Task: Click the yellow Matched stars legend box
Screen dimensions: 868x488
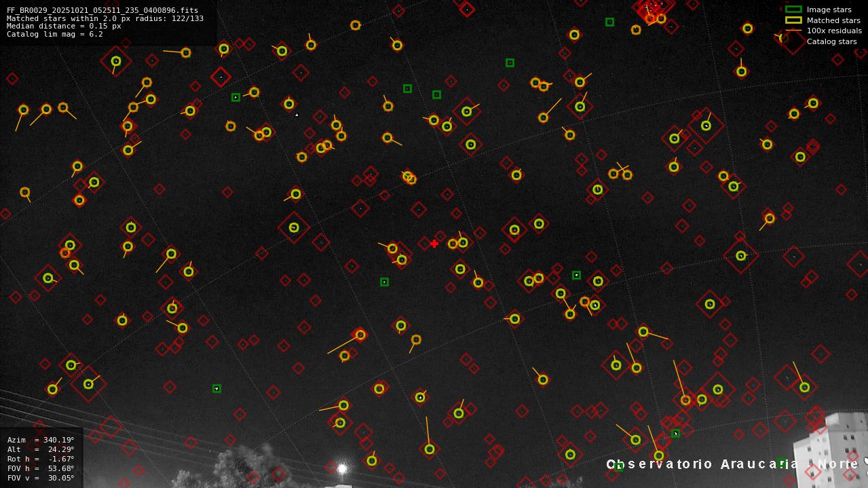Action: click(793, 20)
